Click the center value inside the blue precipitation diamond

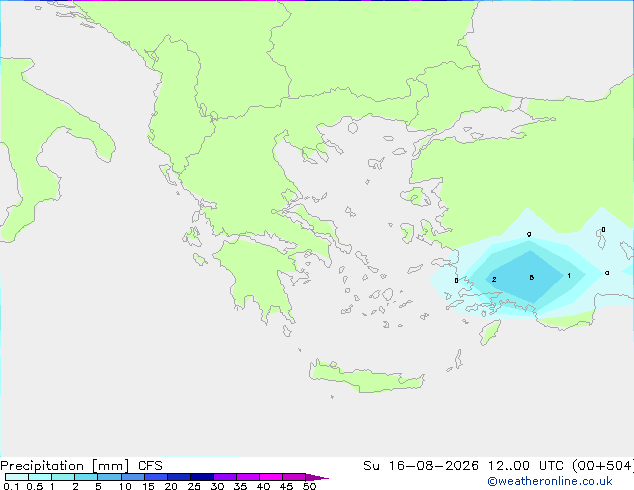[532, 277]
